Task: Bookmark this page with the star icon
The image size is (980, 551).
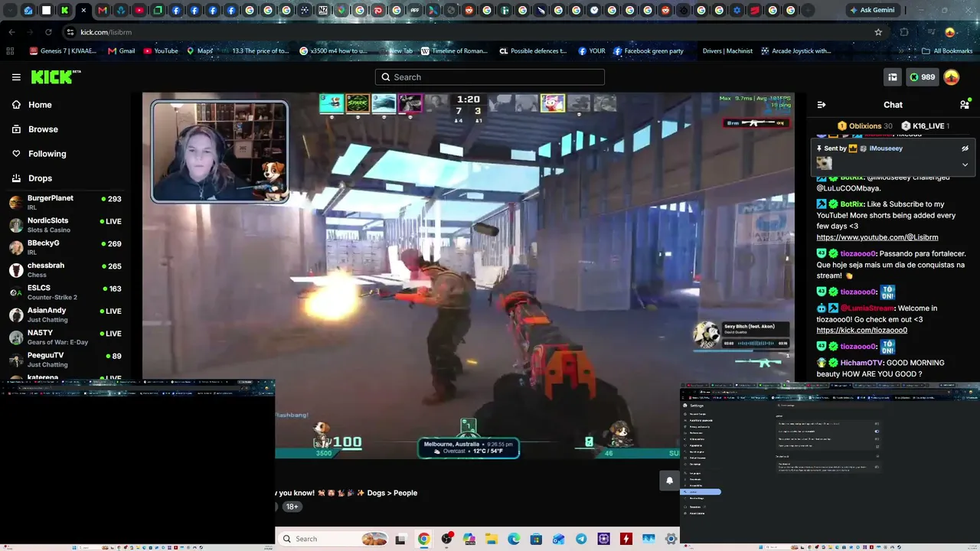Action: coord(878,32)
